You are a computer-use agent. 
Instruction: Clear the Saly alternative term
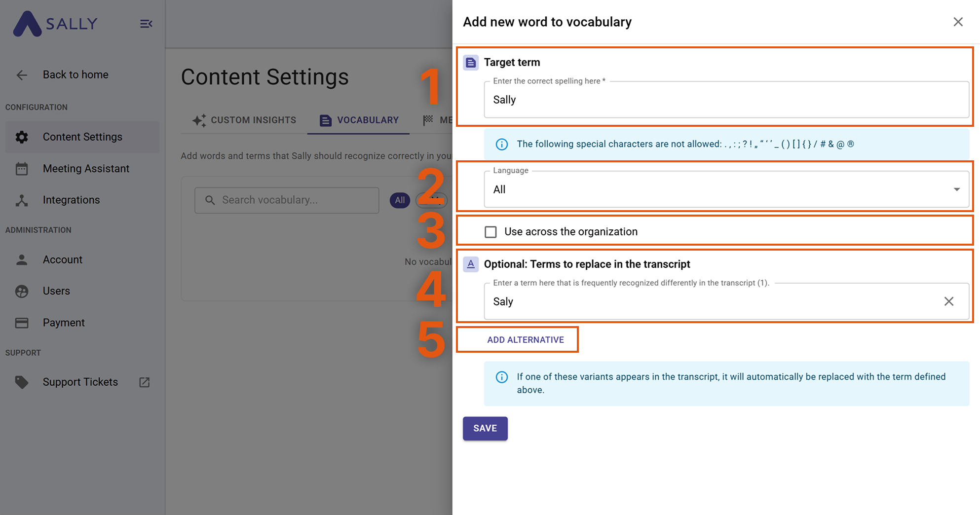(x=948, y=301)
